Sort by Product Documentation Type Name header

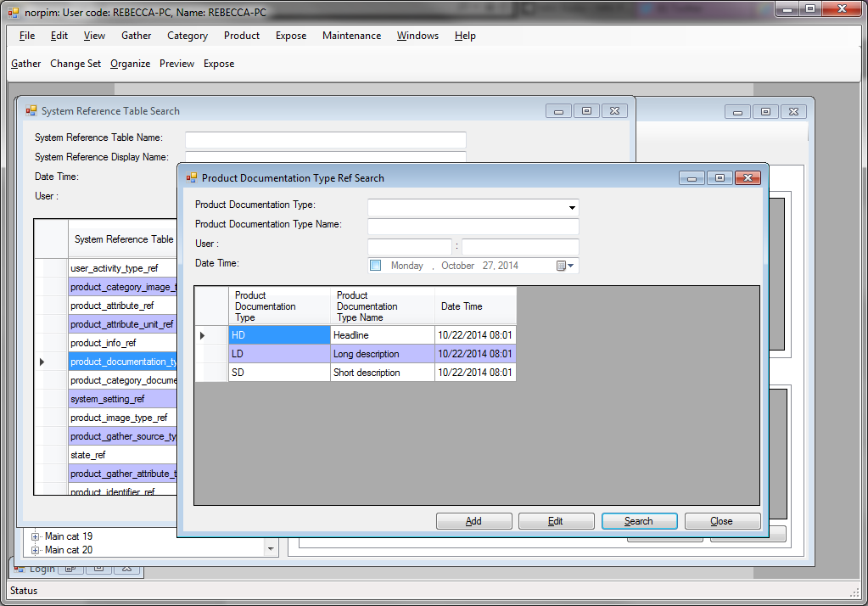(x=382, y=306)
